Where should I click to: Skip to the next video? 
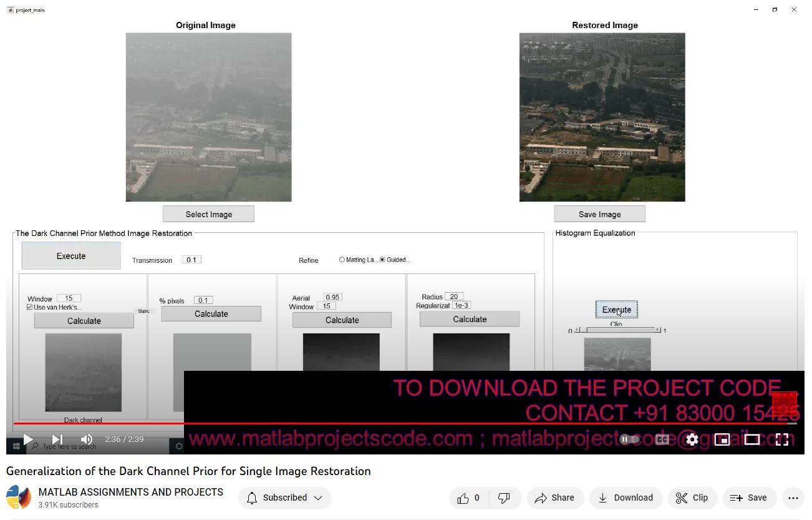point(57,439)
